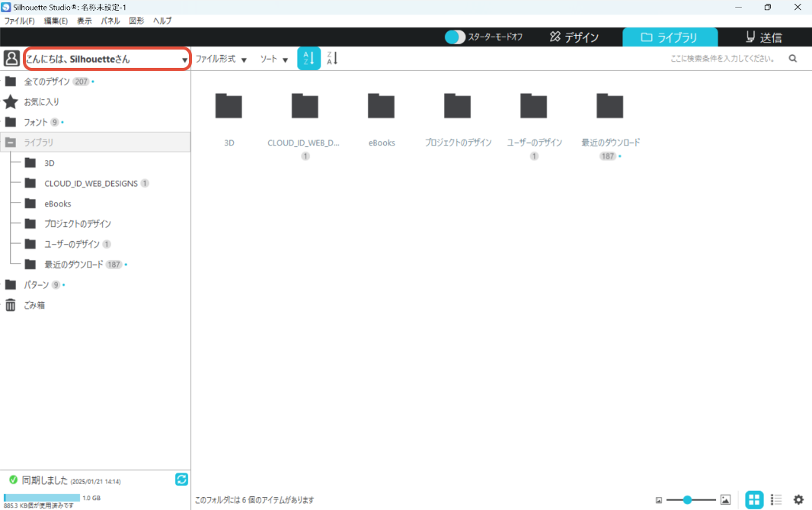Open ファイル(F) menu

tap(20, 21)
